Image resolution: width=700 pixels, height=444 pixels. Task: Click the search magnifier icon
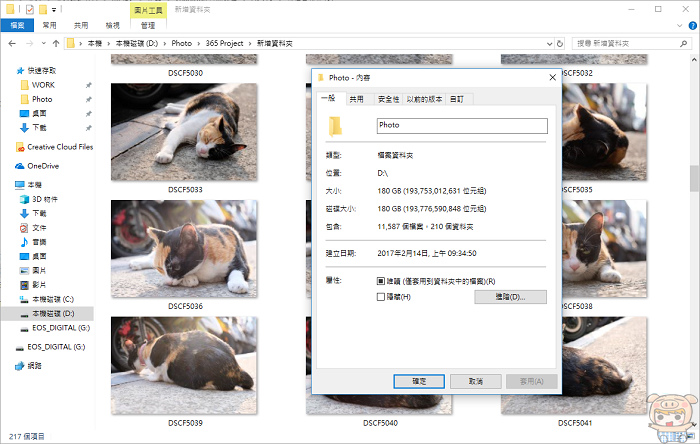[x=683, y=43]
